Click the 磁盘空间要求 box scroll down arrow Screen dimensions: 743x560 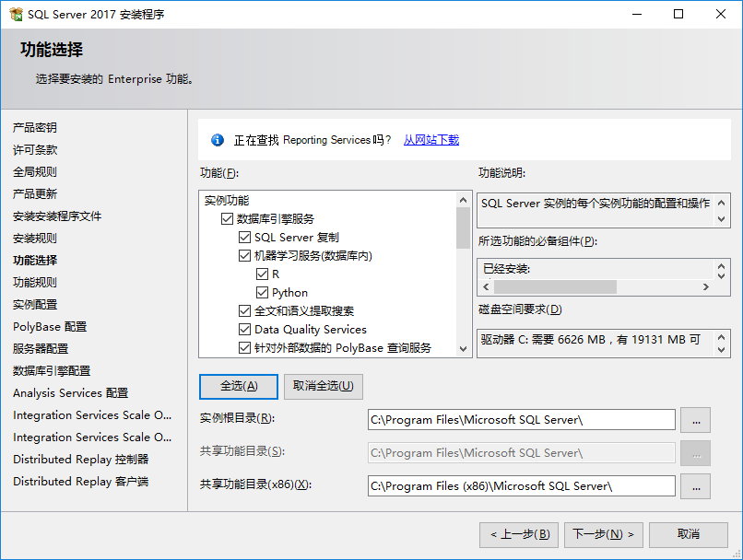click(x=721, y=350)
